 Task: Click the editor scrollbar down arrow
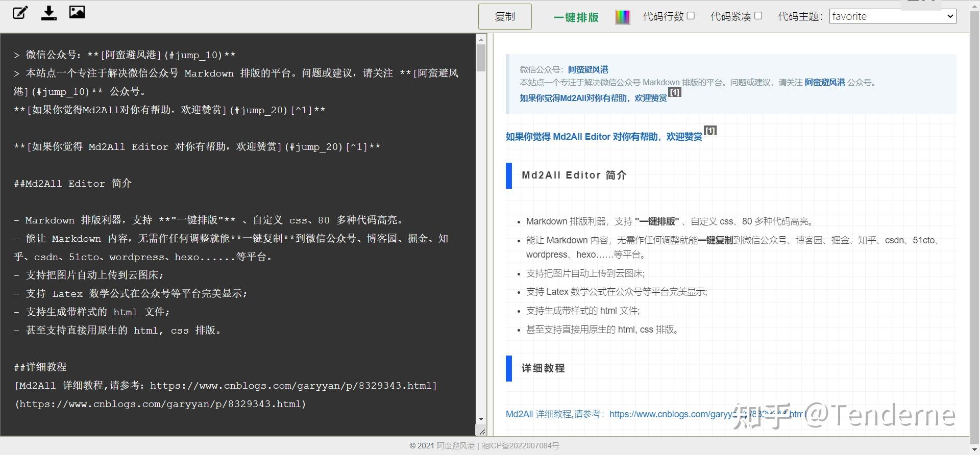coord(481,419)
